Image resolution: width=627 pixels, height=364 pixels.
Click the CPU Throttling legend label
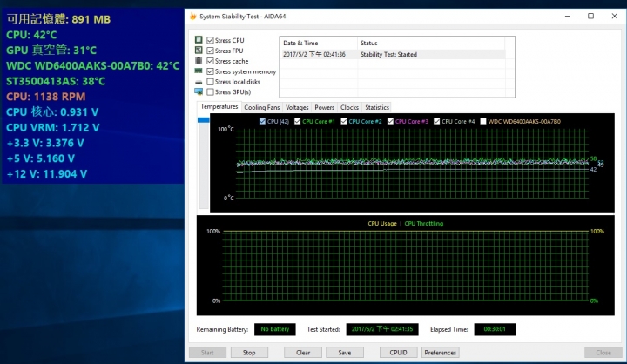coord(424,224)
